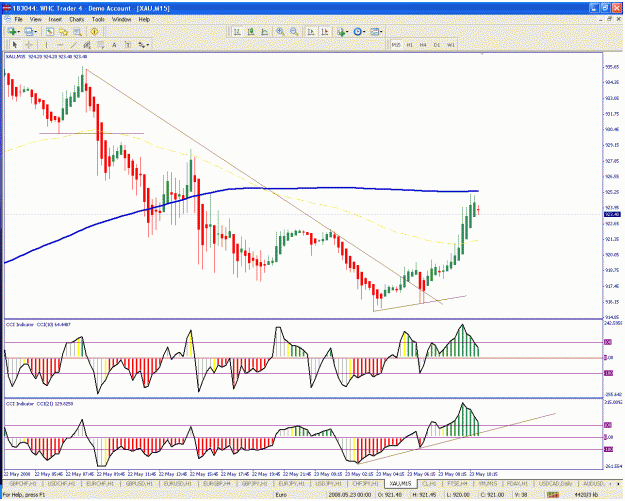Switch to the CHFJPY,H1 chart tab

(366, 483)
